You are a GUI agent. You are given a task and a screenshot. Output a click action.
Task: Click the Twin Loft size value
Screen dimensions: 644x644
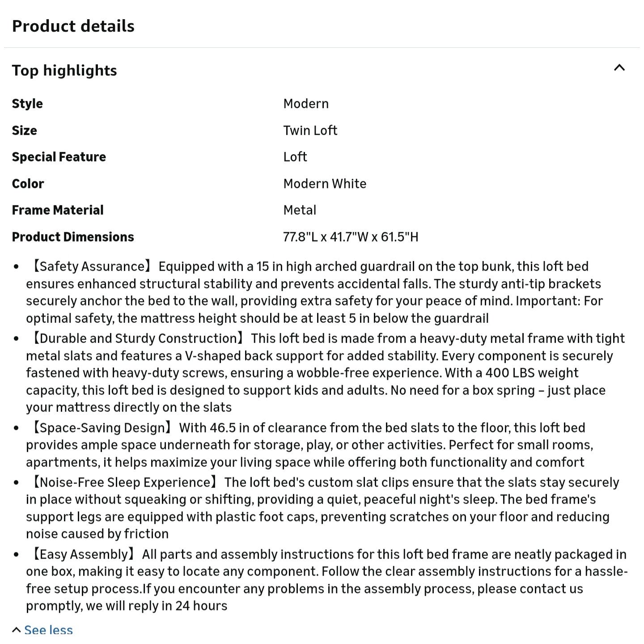pyautogui.click(x=310, y=130)
